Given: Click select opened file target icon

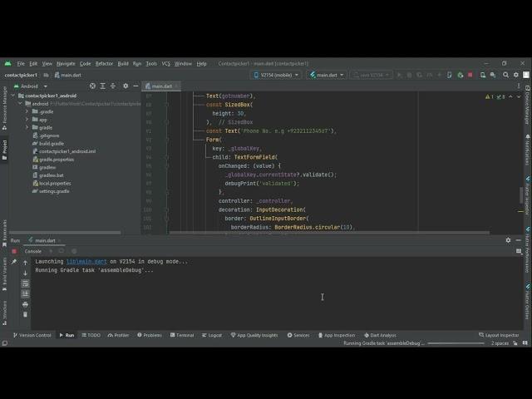Looking at the screenshot, I should coord(92,86).
